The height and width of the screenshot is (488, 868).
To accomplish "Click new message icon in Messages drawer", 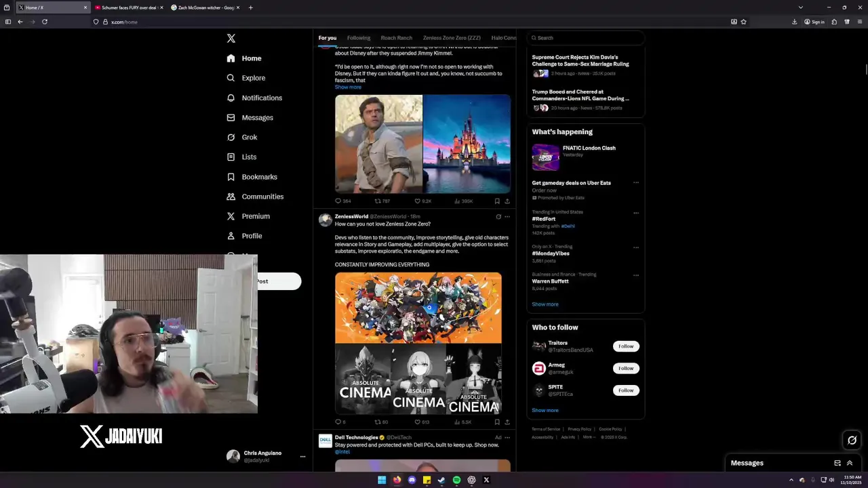I will (837, 463).
